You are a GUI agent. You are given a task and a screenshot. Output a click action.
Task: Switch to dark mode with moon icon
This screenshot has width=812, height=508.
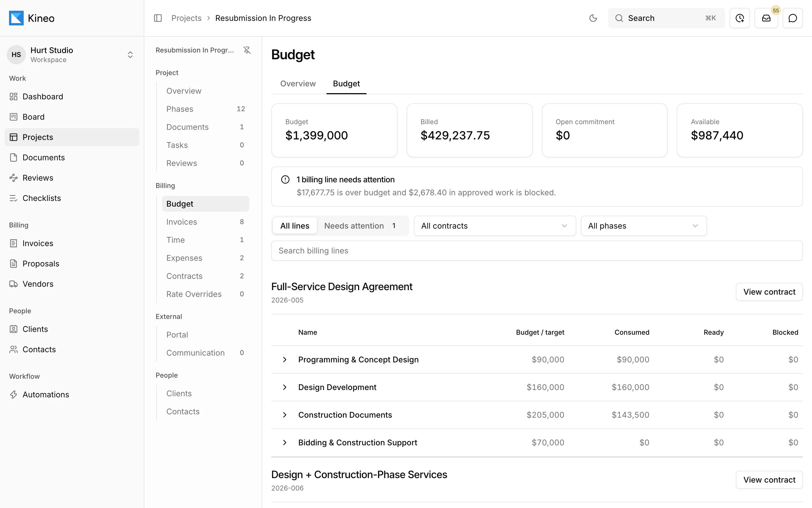(x=593, y=18)
